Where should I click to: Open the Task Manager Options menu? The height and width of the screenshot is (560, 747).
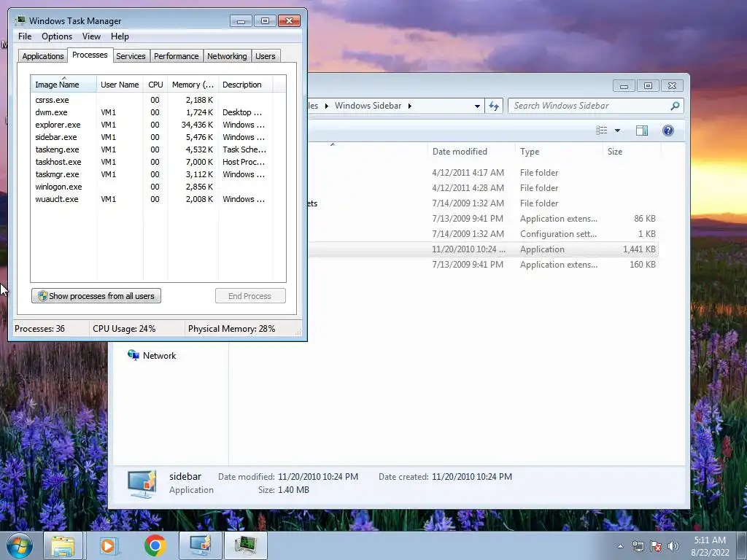coord(57,36)
